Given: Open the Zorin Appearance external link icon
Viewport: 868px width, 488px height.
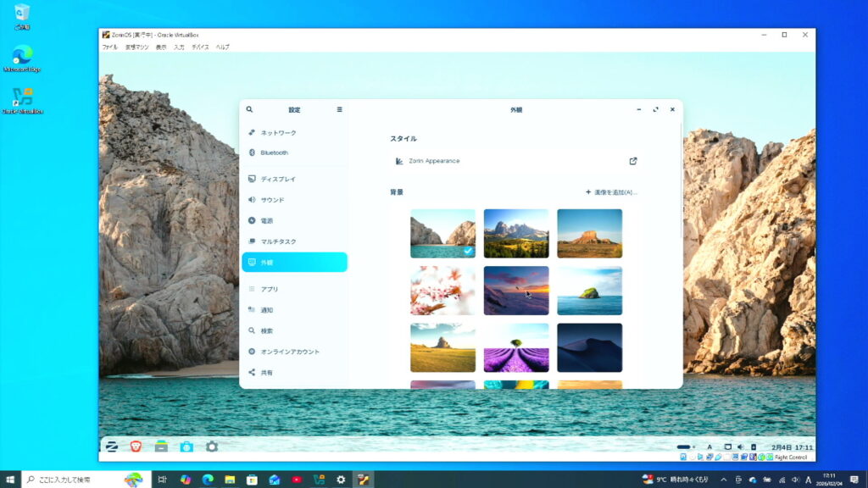Looking at the screenshot, I should (x=633, y=161).
